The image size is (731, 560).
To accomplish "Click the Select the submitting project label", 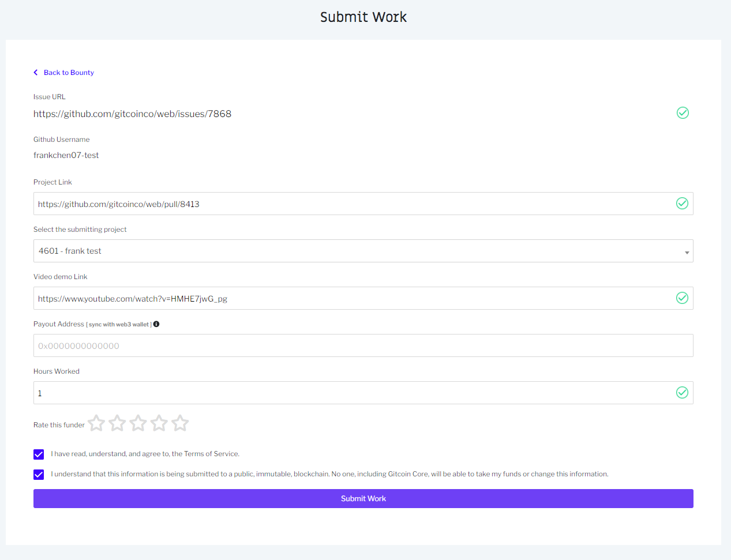I will click(x=80, y=230).
